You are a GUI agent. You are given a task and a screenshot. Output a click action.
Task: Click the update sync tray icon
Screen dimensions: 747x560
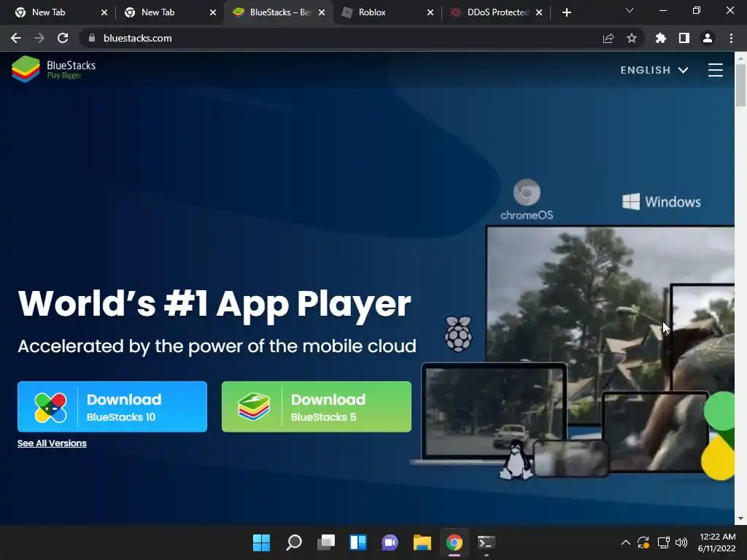[x=643, y=542]
